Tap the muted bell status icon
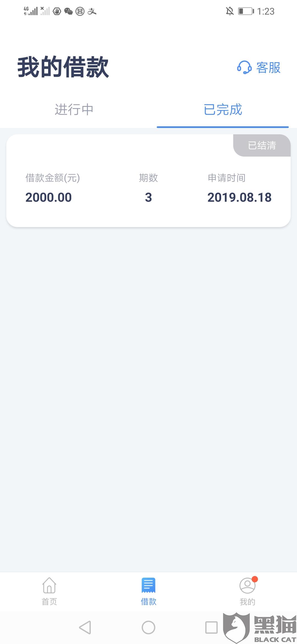297x644 pixels. [x=230, y=11]
